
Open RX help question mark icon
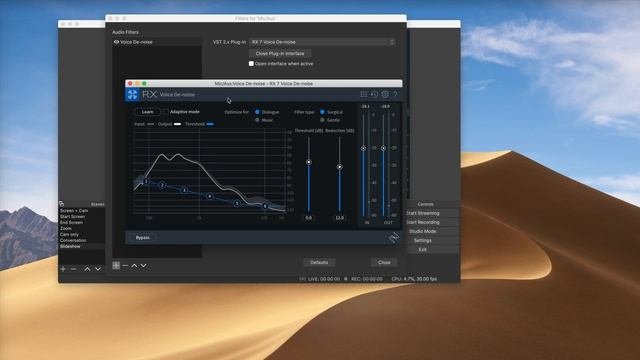click(x=395, y=94)
